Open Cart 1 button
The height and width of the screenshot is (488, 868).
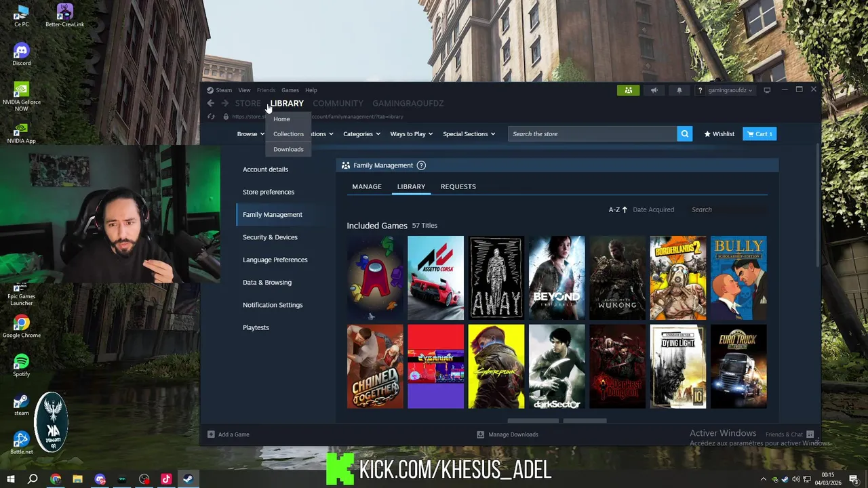(x=759, y=134)
